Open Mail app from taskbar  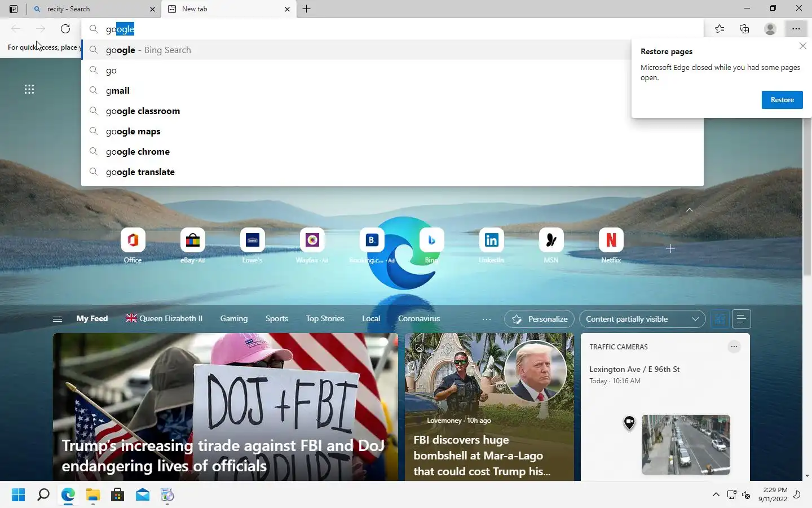143,495
